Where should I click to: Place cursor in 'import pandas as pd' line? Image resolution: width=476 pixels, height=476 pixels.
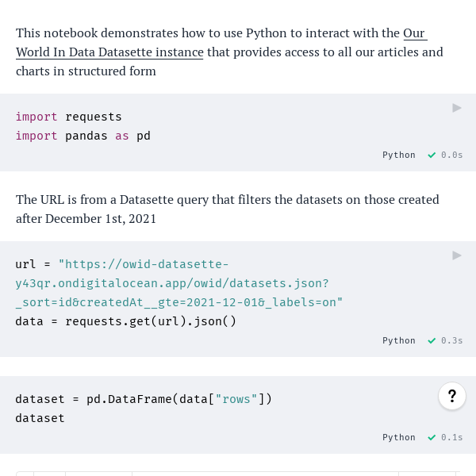pos(83,136)
